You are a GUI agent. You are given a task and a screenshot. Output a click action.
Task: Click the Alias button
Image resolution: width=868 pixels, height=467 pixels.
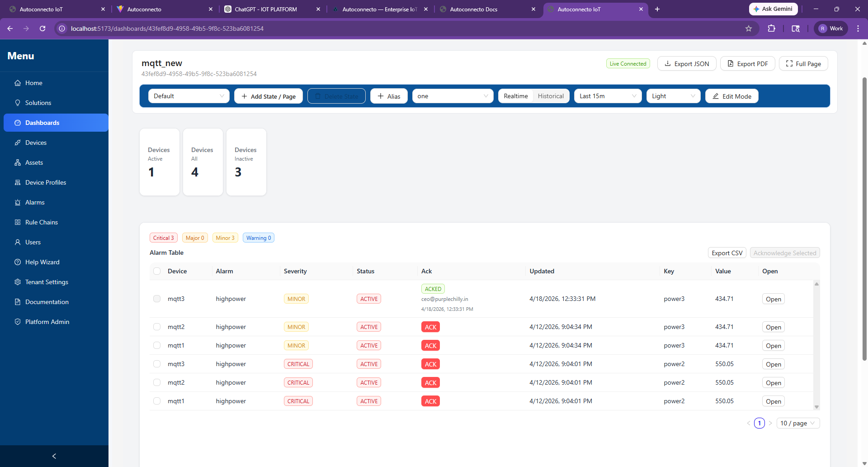[x=389, y=96]
